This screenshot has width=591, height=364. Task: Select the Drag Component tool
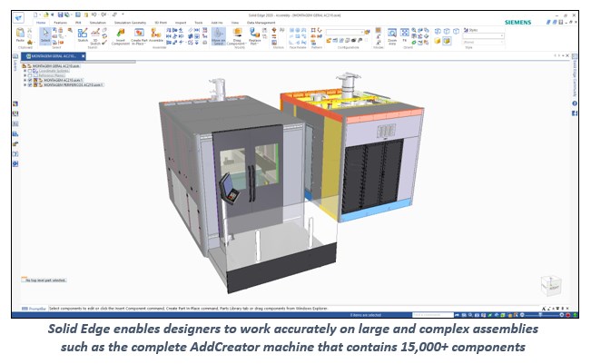pyautogui.click(x=237, y=36)
